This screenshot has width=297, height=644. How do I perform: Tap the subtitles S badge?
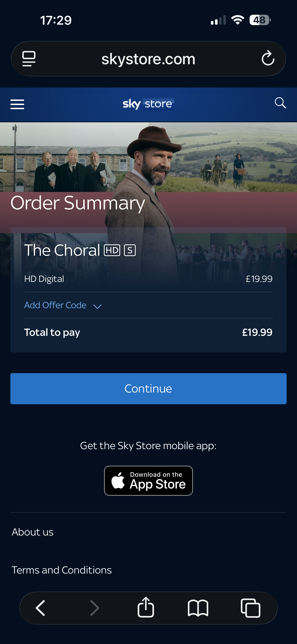(130, 250)
